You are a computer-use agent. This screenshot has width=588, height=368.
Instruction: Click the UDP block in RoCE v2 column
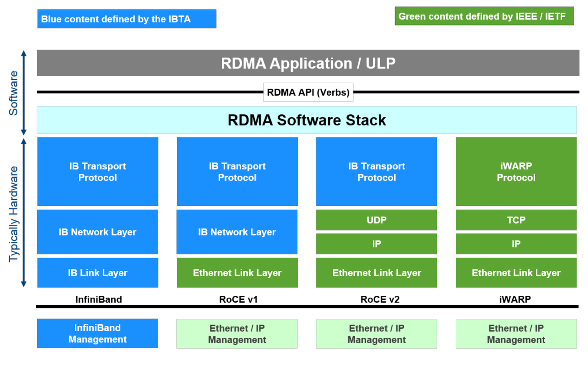376,220
